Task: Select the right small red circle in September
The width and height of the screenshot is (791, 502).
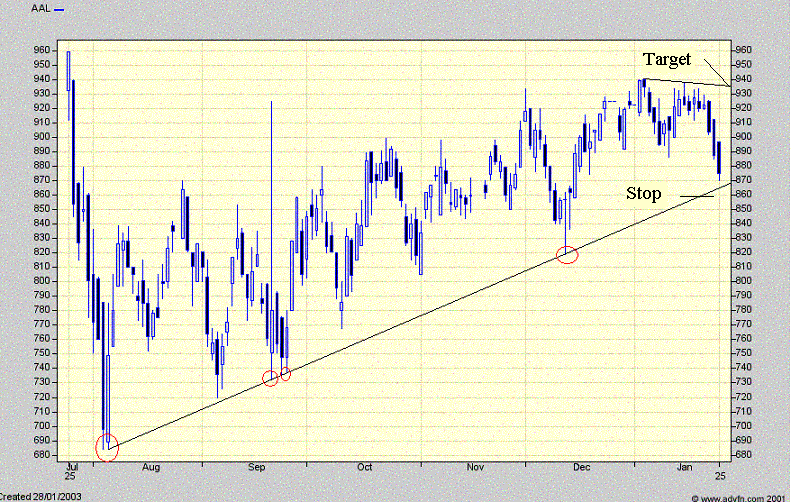Action: pos(286,374)
